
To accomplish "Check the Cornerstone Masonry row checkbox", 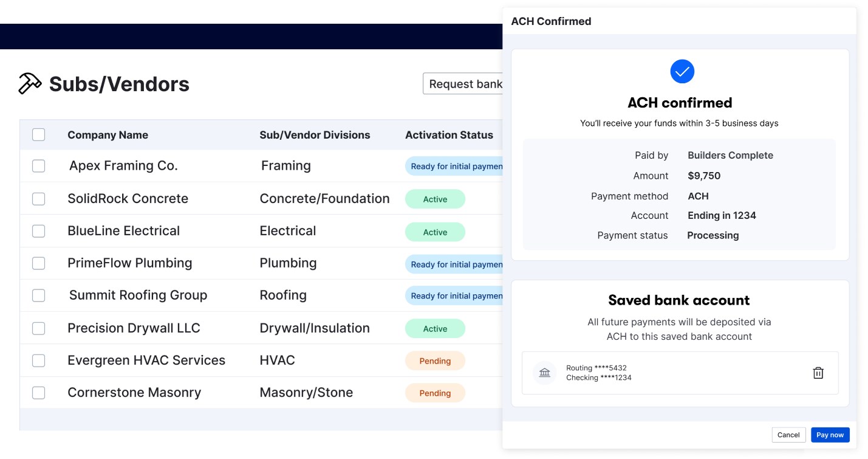I will point(38,393).
